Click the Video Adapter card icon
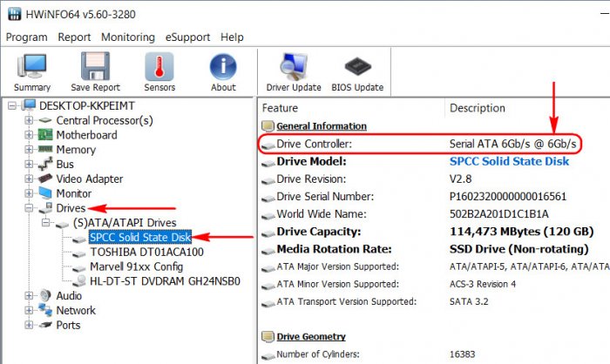 [x=45, y=179]
